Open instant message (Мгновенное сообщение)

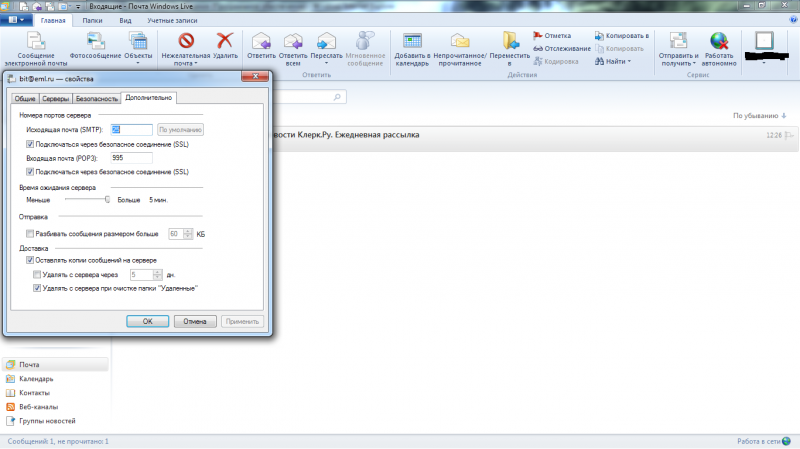point(365,49)
